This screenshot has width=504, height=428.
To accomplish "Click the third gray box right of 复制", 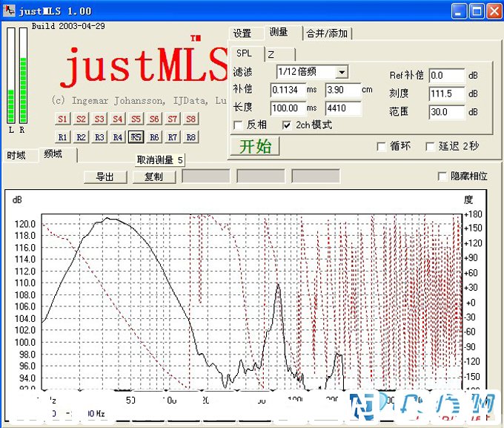I will (315, 177).
